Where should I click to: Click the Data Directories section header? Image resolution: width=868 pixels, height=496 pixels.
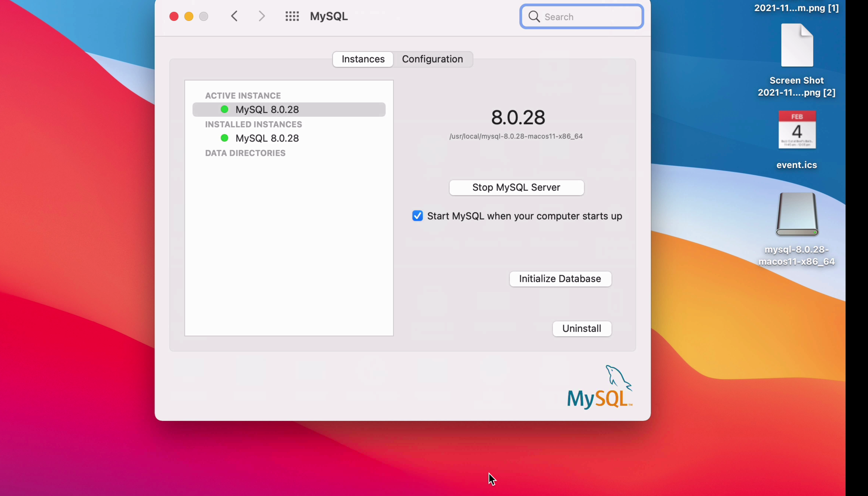[x=245, y=153]
